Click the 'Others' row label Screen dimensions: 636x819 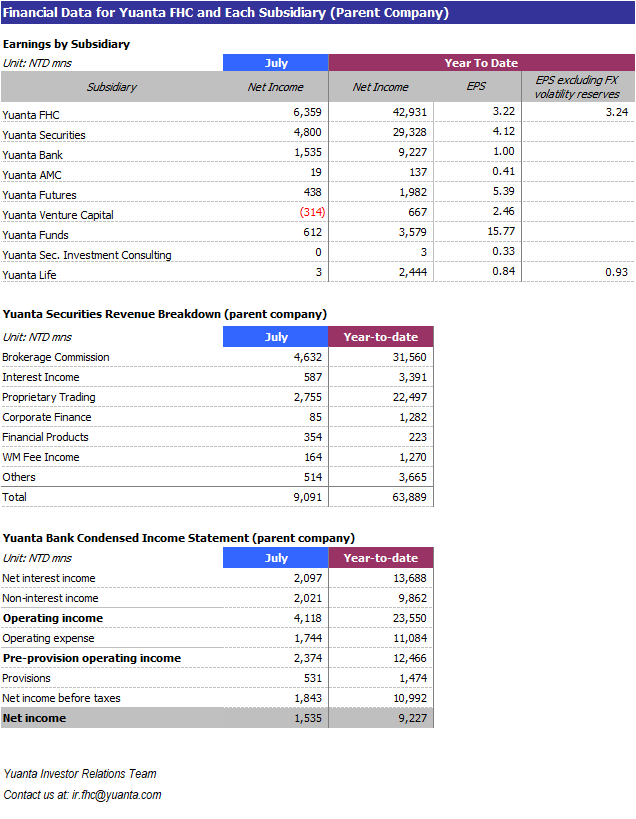point(19,477)
